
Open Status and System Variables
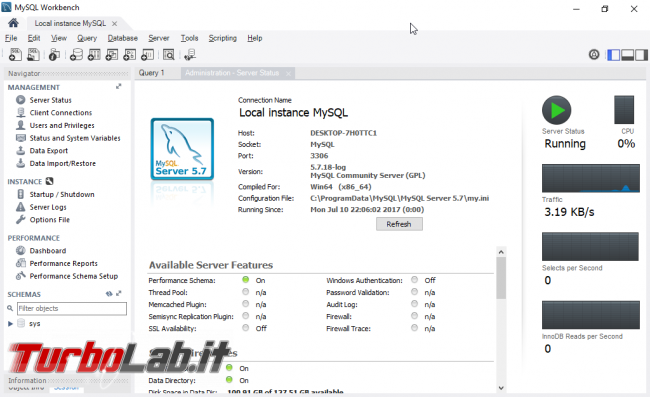[x=75, y=138]
